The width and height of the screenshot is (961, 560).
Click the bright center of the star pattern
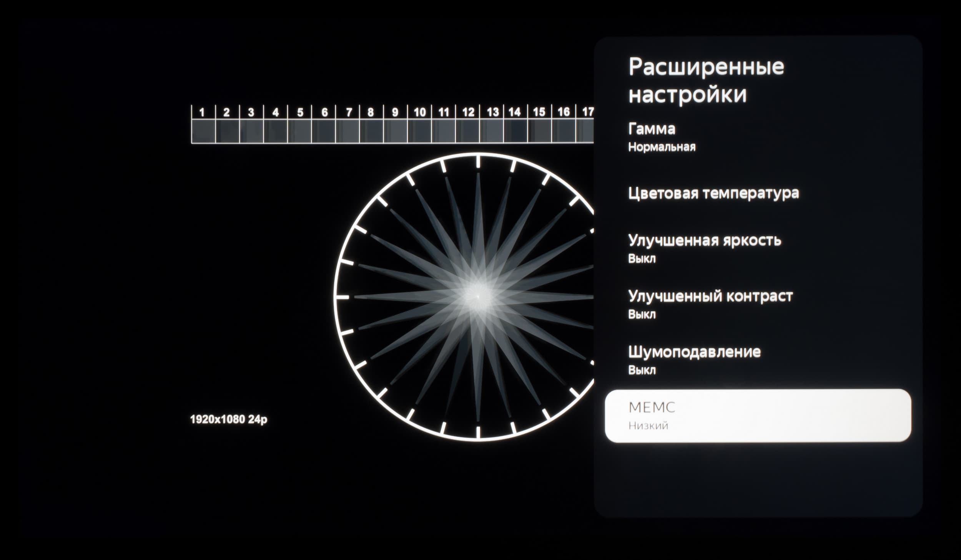pos(478,296)
